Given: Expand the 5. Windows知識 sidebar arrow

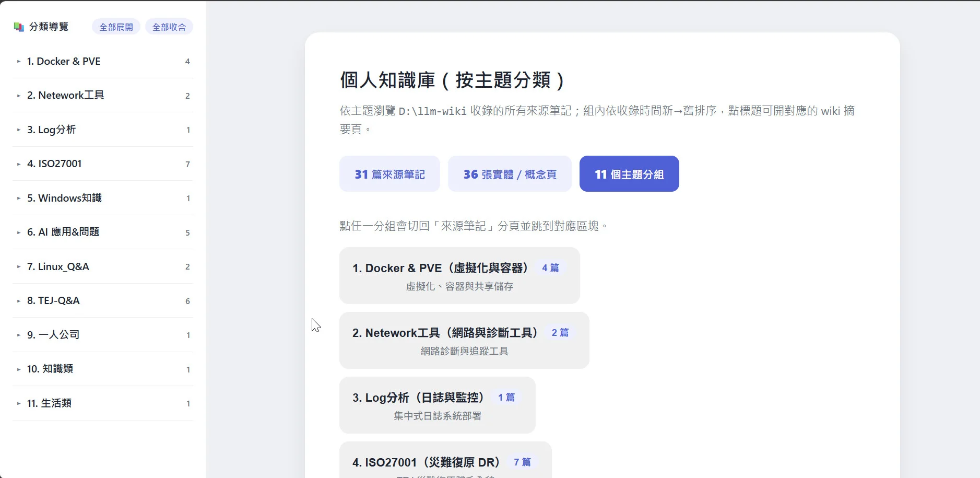Looking at the screenshot, I should (19, 198).
